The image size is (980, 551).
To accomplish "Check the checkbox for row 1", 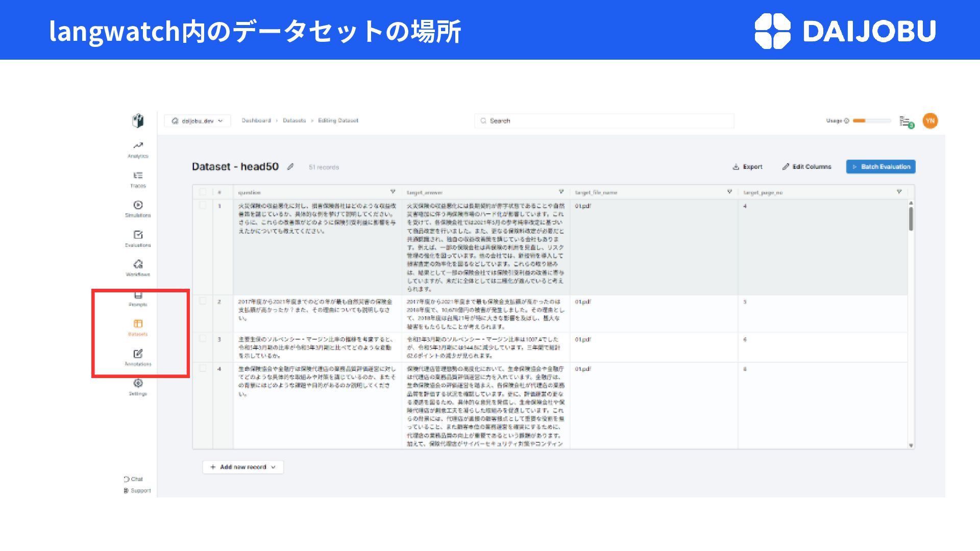I will [x=203, y=206].
